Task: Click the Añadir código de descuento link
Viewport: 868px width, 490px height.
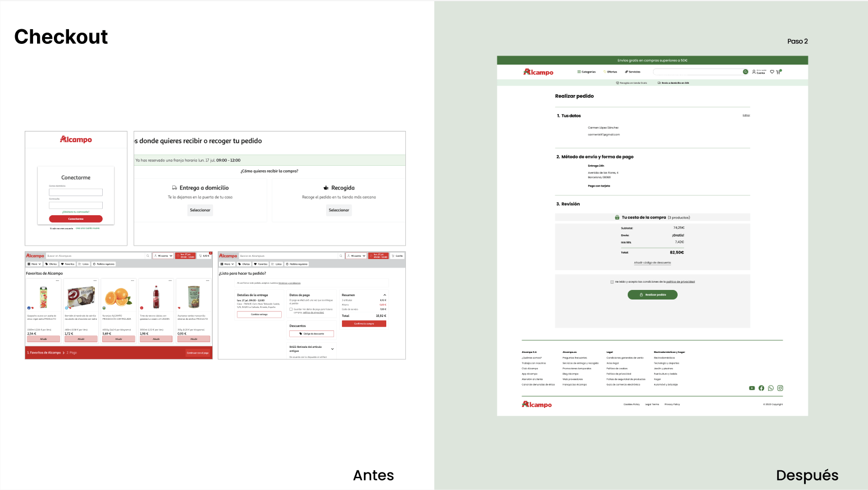Action: 652,262
